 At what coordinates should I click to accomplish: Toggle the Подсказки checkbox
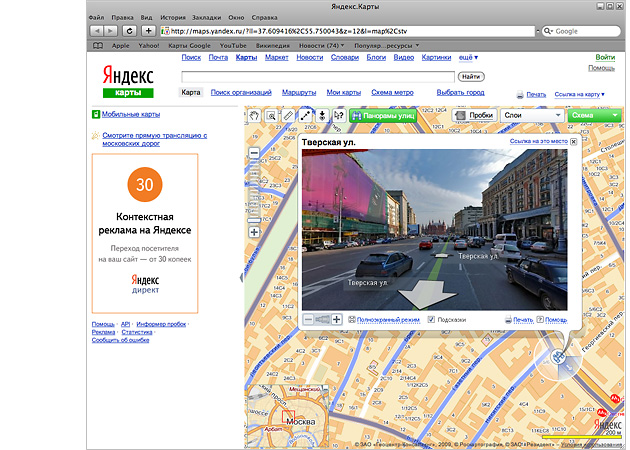tap(431, 319)
